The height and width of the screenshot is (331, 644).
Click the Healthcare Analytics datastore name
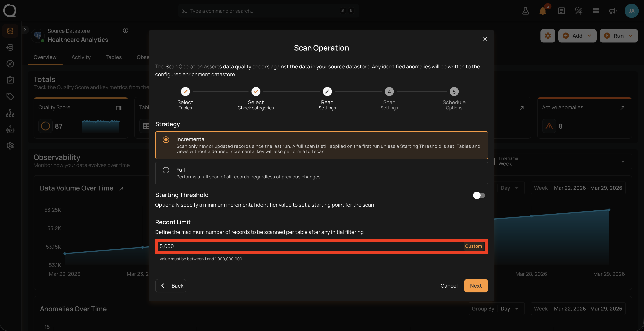(78, 40)
